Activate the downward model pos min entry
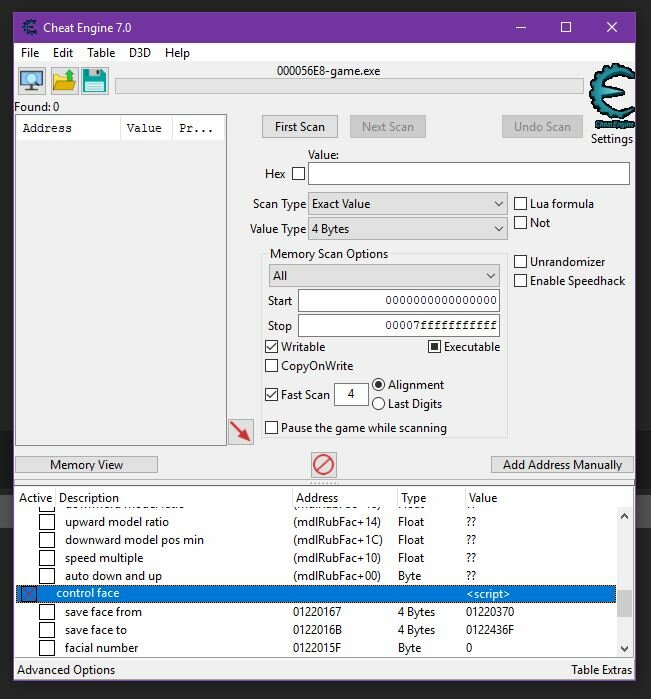Image resolution: width=651 pixels, height=699 pixels. pyautogui.click(x=47, y=540)
